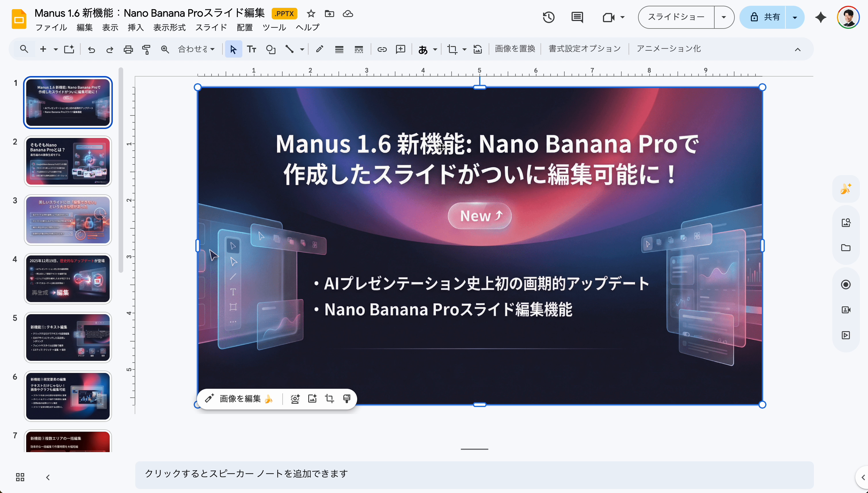Screen dimensions: 868x493
Task: Open the zoom level dropdown labeled 合わせる
Action: [x=196, y=49]
